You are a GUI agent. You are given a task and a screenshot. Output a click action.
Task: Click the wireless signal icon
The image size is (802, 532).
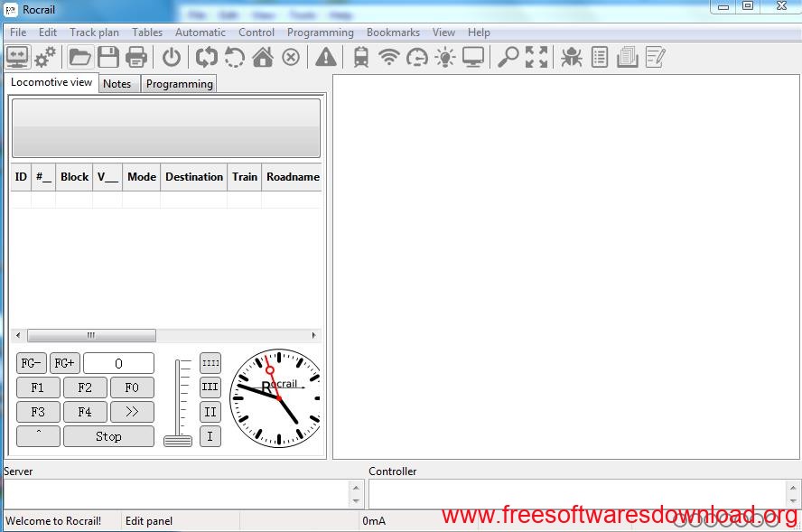pyautogui.click(x=389, y=57)
